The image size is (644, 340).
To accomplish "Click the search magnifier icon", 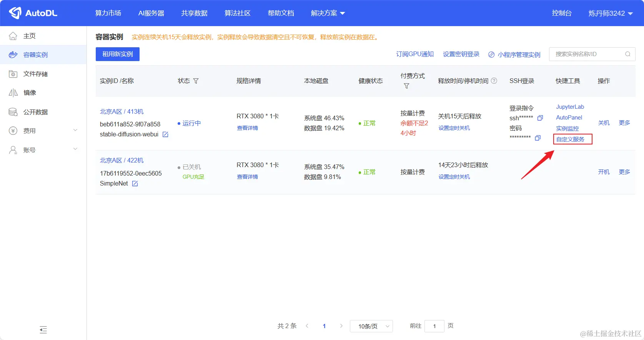I will [627, 54].
